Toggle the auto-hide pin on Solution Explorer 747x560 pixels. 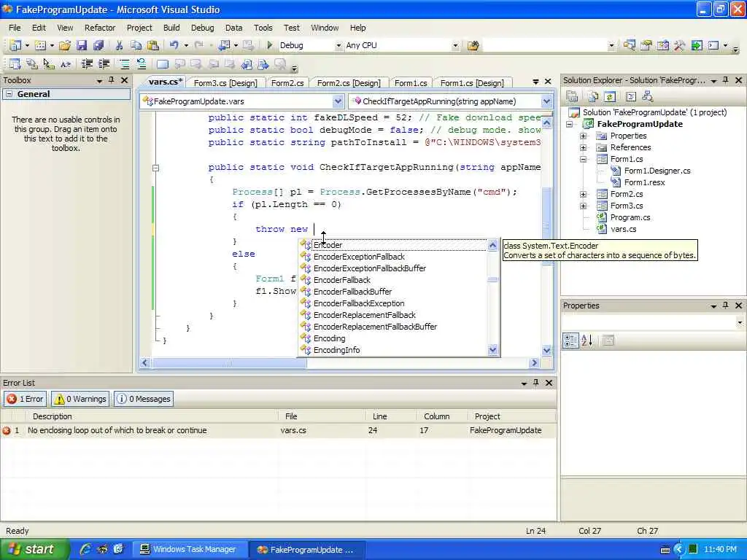726,80
